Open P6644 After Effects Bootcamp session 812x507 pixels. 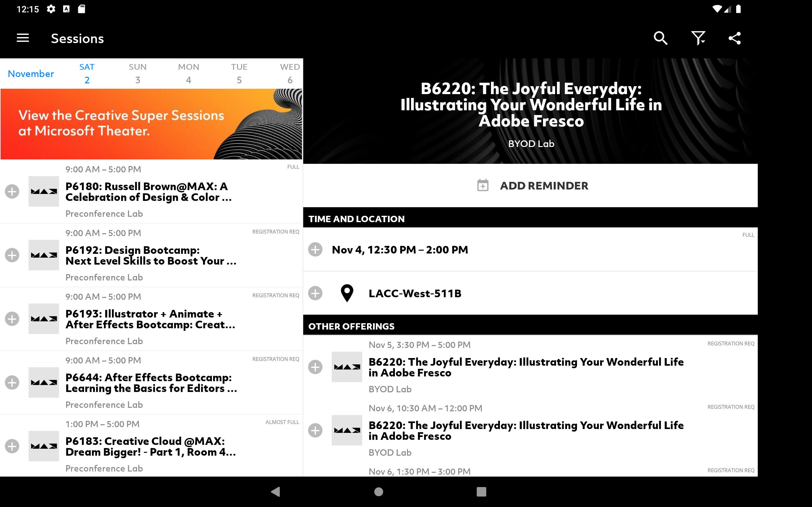coord(151,382)
